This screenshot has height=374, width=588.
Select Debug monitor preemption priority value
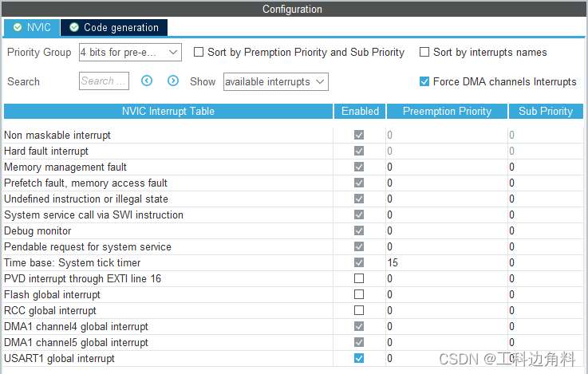[x=390, y=230]
